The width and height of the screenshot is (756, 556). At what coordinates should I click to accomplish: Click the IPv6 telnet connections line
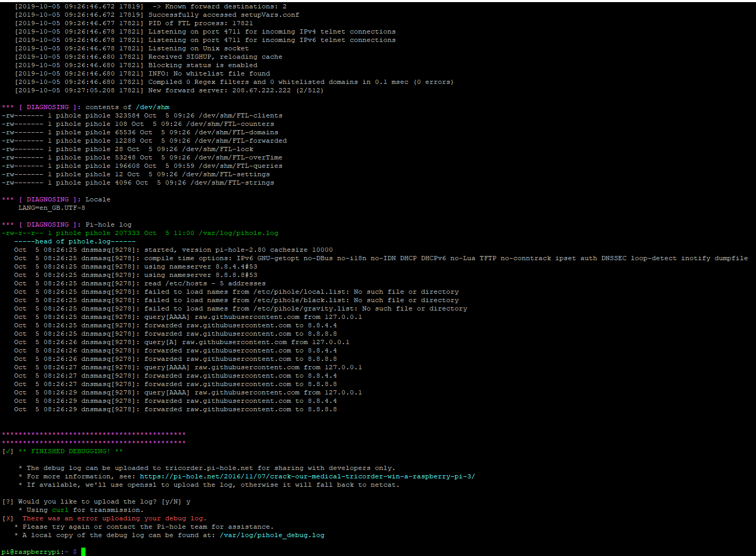[205, 40]
